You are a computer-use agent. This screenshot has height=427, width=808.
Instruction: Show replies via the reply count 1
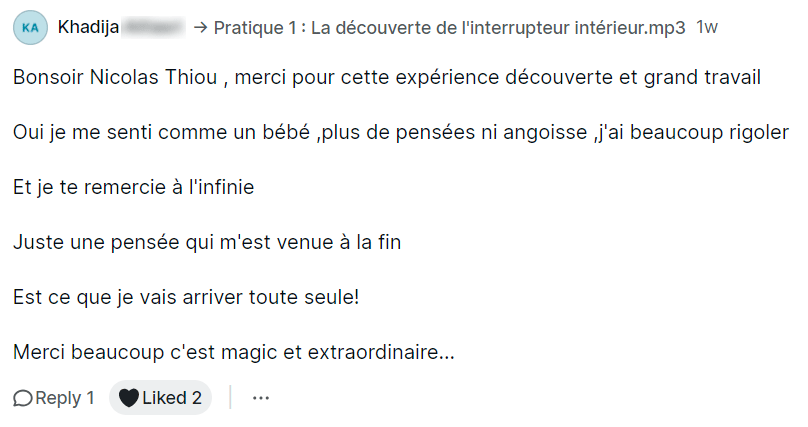pyautogui.click(x=89, y=398)
